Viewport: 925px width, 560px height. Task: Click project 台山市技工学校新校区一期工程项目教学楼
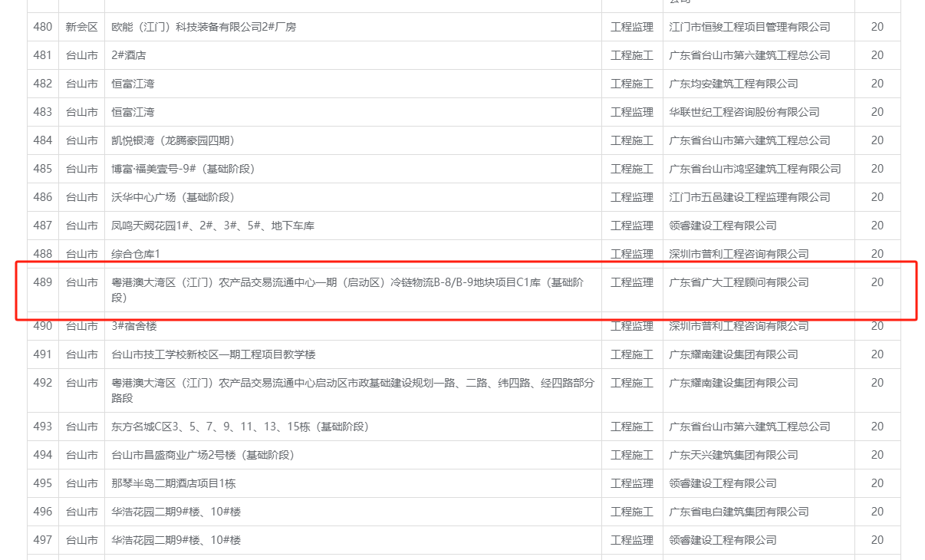coord(213,354)
